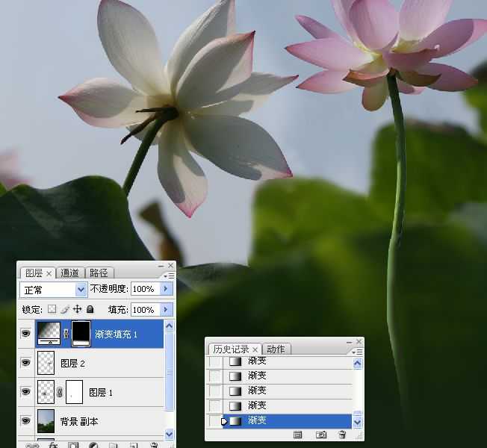Delete current history state with trash icon

click(x=342, y=435)
